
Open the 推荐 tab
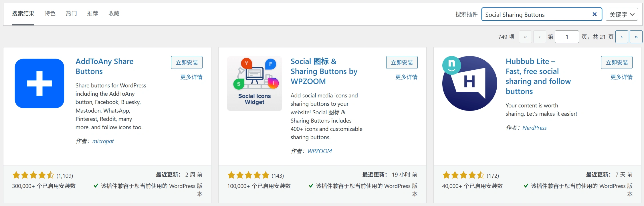(92, 13)
